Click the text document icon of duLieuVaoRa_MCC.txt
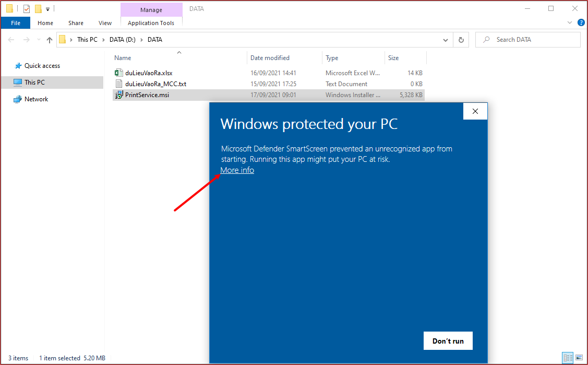The image size is (588, 365). point(118,84)
